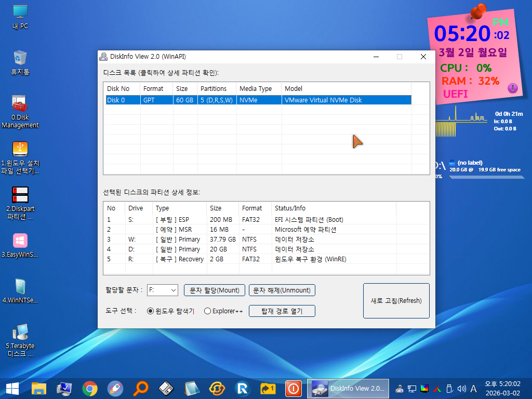Launch 0.Disk Management desktop shortcut

[20, 112]
